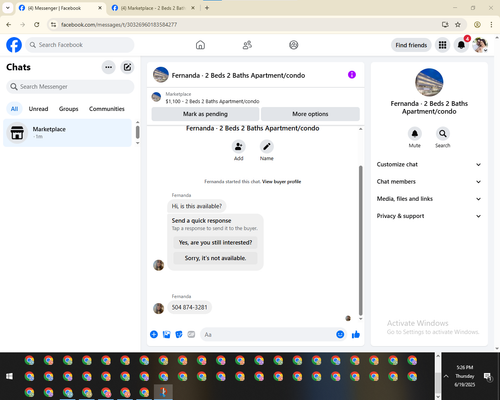Open Chrome tab search dropdown arrow
Image resolution: width=500 pixels, height=400 pixels.
point(7,8)
